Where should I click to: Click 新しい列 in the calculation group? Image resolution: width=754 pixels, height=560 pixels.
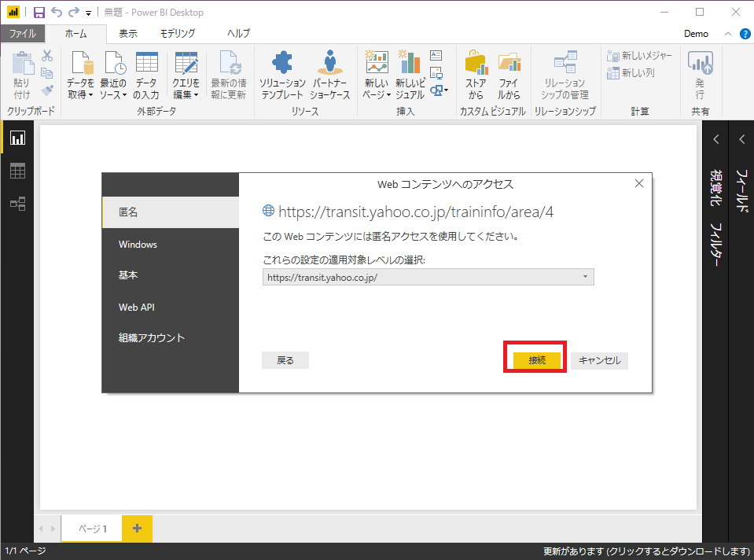tap(631, 72)
